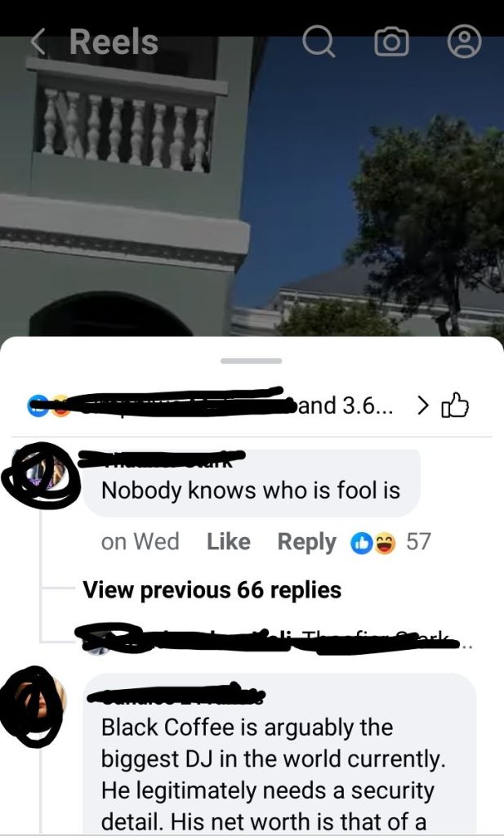Tap the comment sheet drag handle
504x837 pixels.
(x=252, y=360)
